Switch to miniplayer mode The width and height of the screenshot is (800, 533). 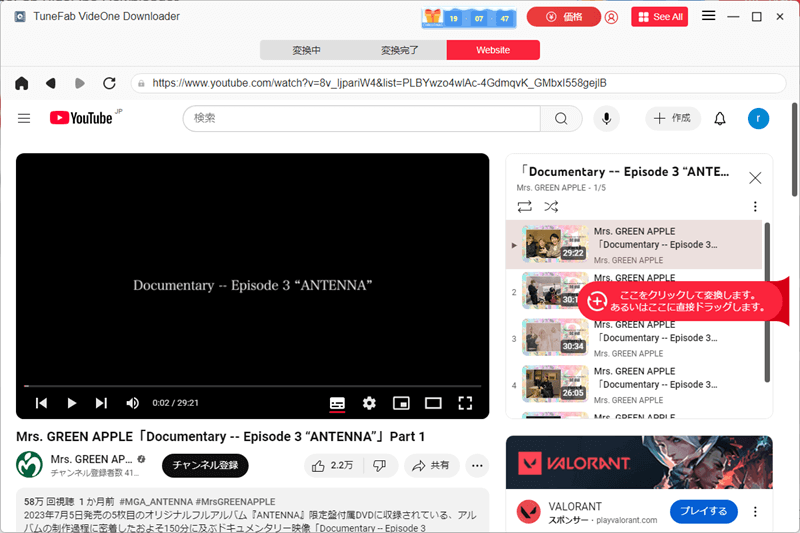401,403
